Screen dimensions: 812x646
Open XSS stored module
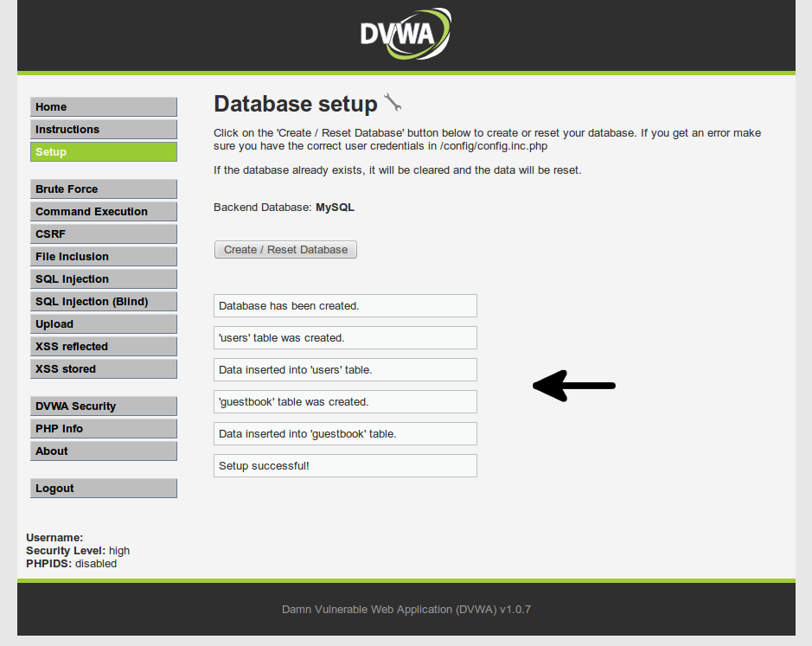pos(104,369)
